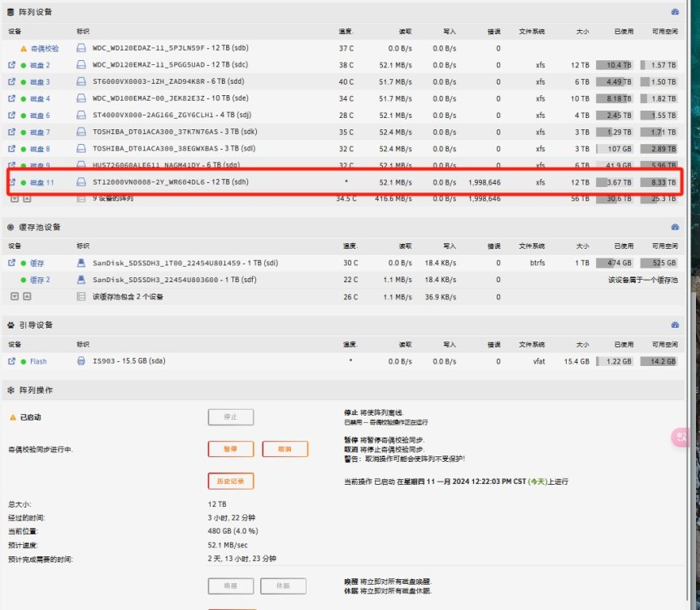Click SSD icon of SanDisk 22454U801459
This screenshot has width=700, height=610.
(81, 263)
